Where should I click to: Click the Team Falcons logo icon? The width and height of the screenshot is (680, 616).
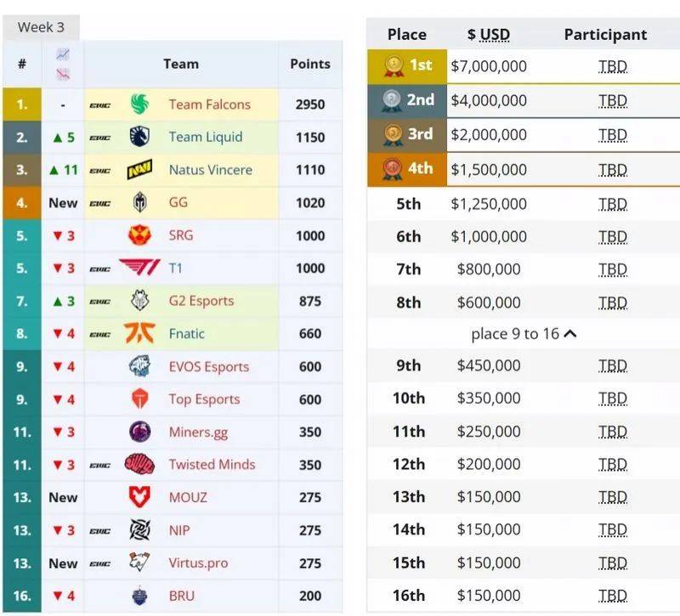(x=139, y=105)
